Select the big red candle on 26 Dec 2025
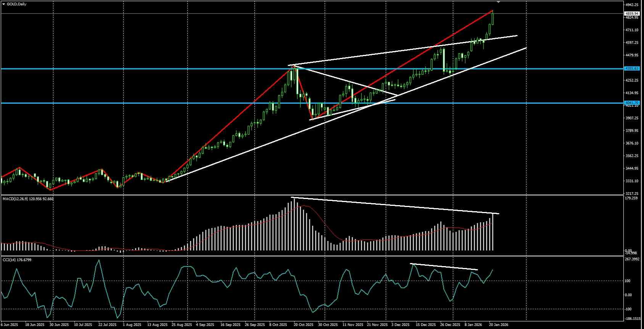 pyautogui.click(x=444, y=60)
